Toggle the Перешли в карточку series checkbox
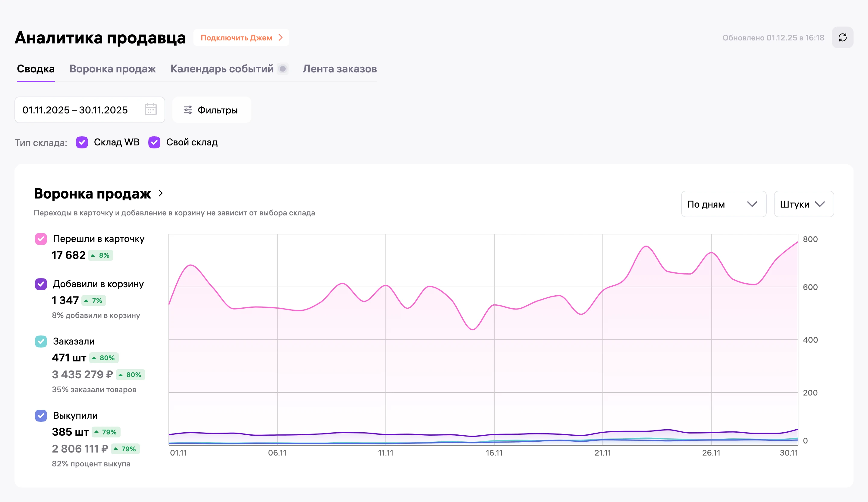This screenshot has width=868, height=502. pos(41,239)
